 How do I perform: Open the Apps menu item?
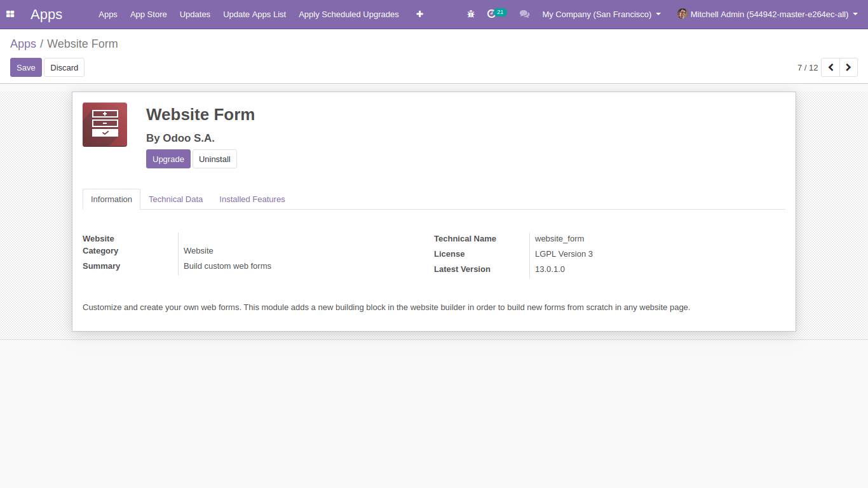coord(108,14)
